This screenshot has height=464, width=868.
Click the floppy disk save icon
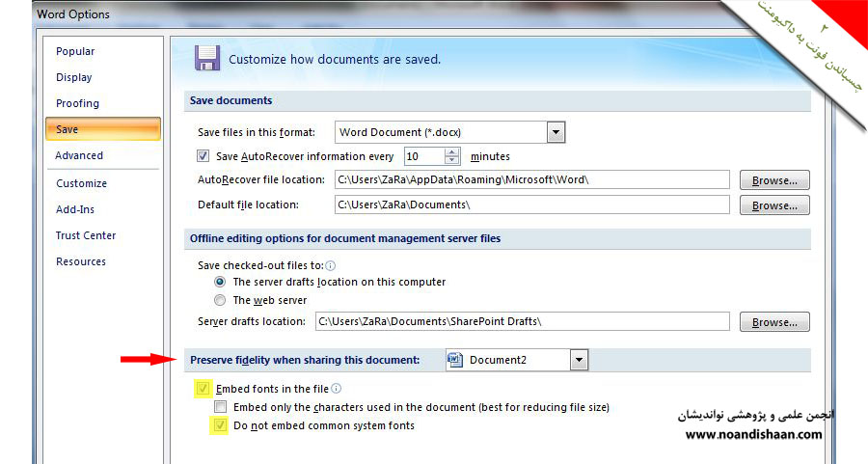[207, 58]
